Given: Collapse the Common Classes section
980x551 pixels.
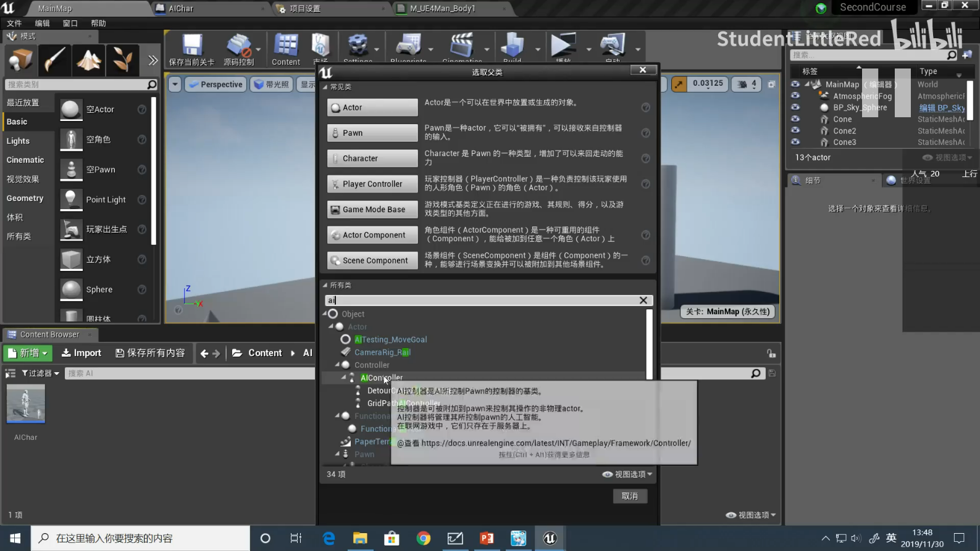Looking at the screenshot, I should 325,87.
